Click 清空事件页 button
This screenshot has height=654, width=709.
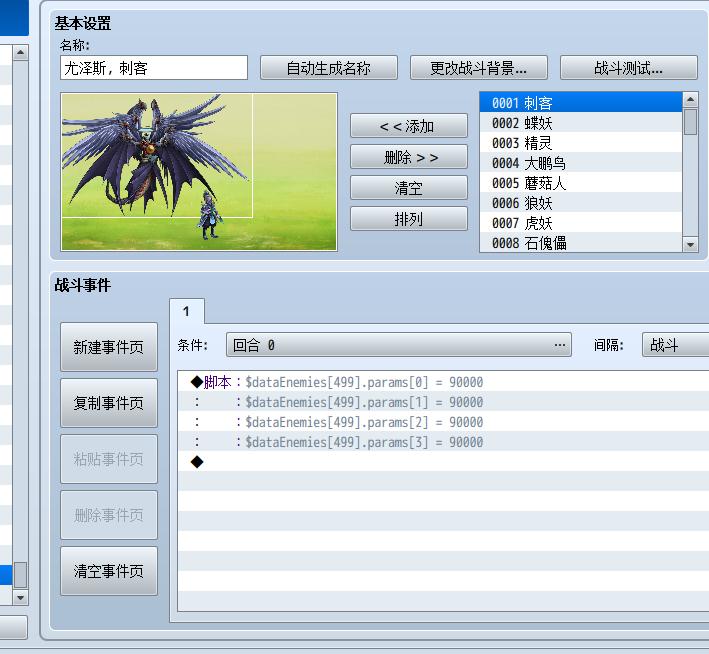[x=109, y=571]
